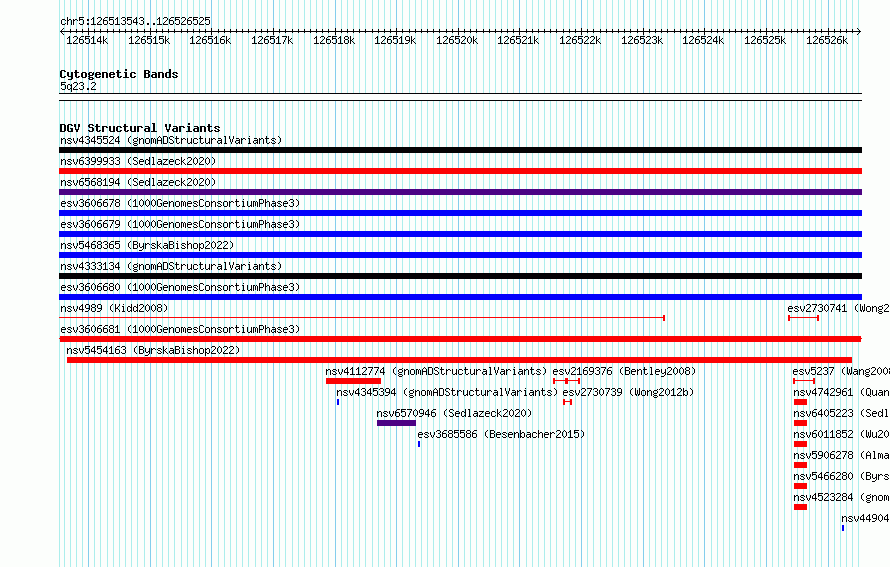Click the blue bar of nsv5468365

point(460,255)
